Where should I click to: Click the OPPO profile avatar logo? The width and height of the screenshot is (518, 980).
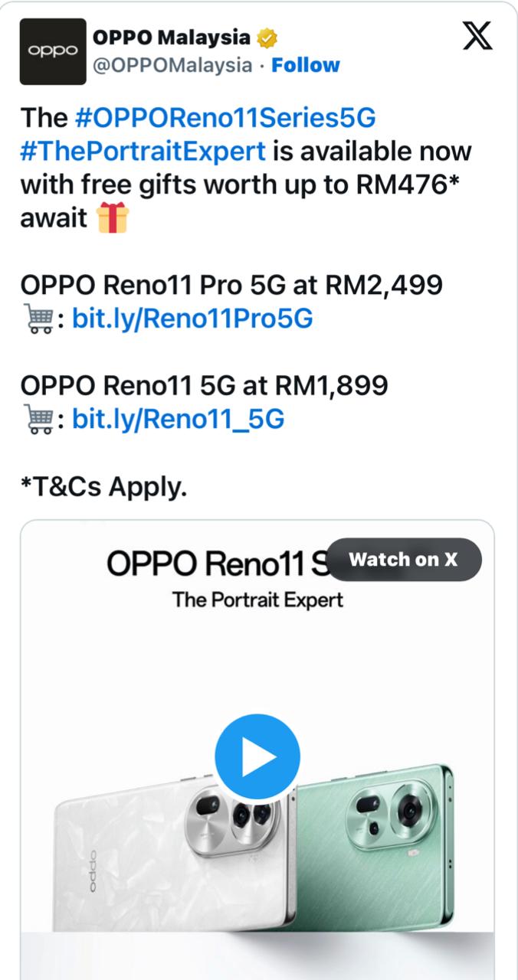click(53, 51)
